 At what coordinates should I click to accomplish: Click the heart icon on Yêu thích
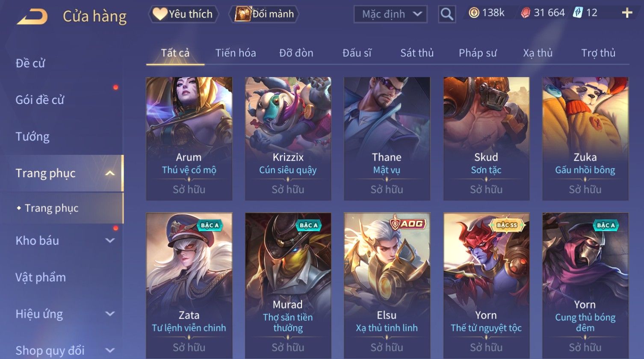(160, 14)
